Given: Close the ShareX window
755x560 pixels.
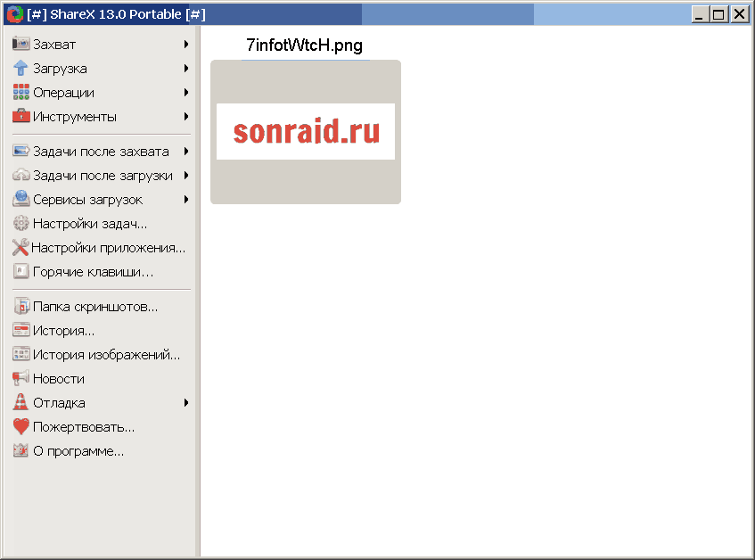Looking at the screenshot, I should coord(739,14).
